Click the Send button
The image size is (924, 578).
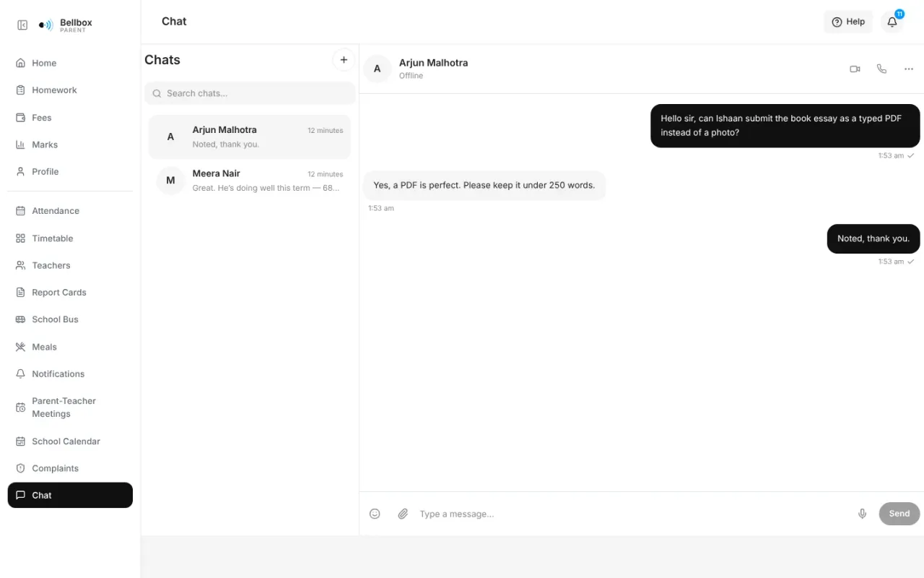point(899,514)
